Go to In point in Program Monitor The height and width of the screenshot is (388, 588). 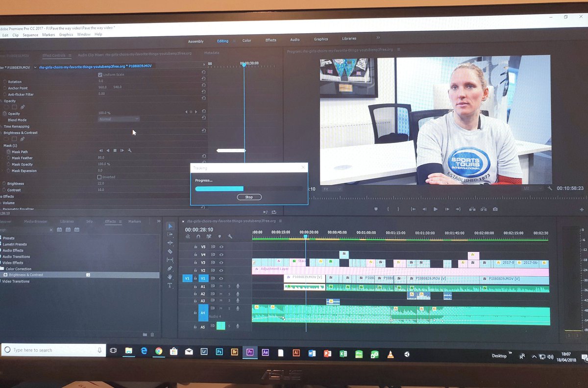coord(413,209)
